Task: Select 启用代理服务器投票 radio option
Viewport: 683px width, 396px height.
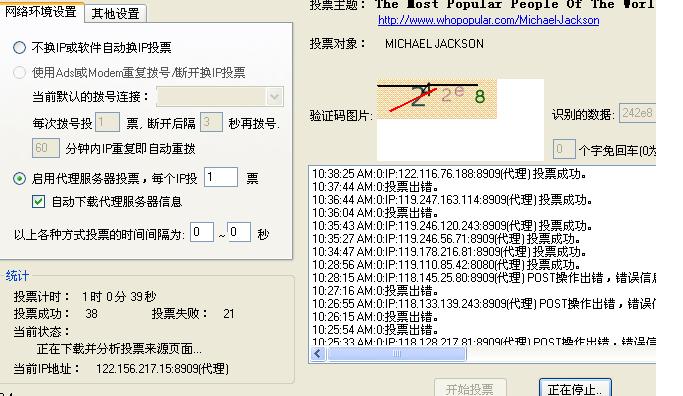Action: (x=20, y=178)
